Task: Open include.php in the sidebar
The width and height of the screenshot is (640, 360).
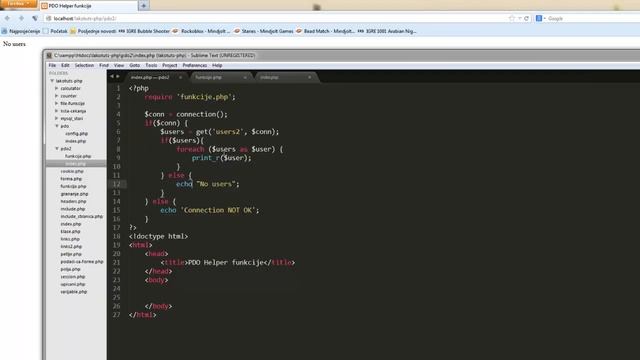Action: tap(73, 209)
